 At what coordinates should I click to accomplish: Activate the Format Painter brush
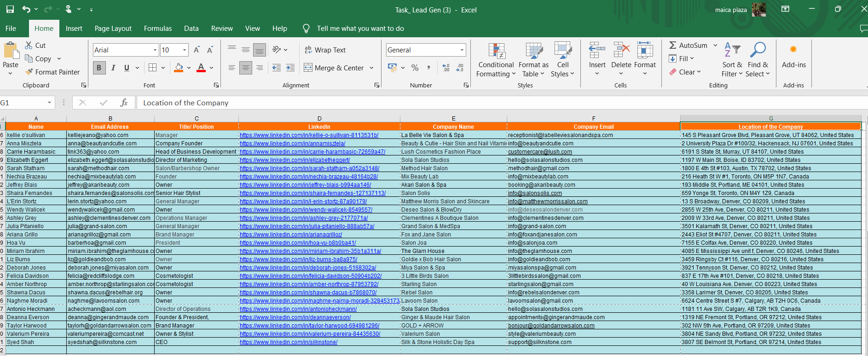point(29,72)
